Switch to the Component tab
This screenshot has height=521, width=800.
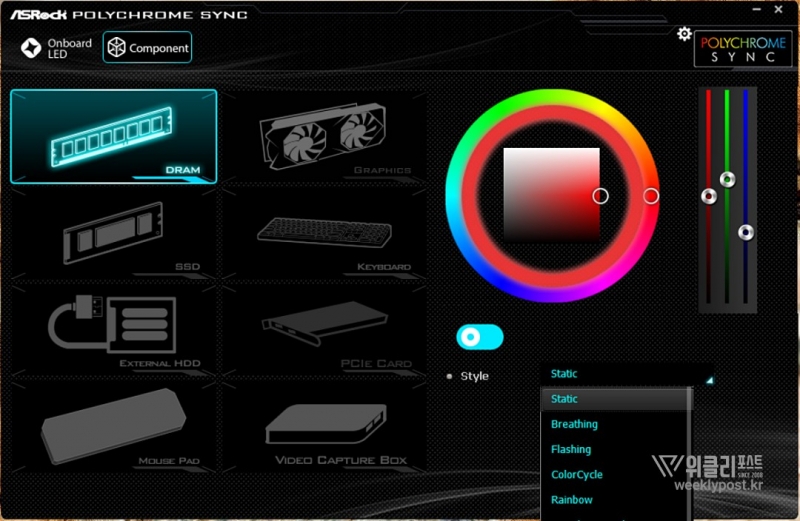147,48
